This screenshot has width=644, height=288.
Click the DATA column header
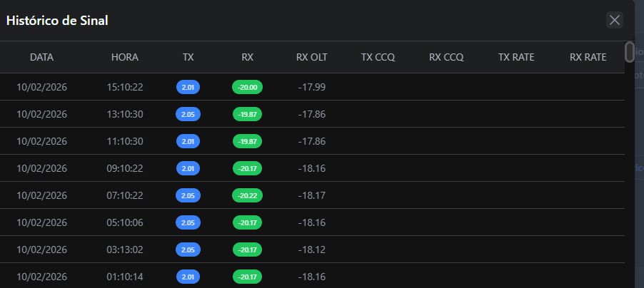tap(41, 57)
